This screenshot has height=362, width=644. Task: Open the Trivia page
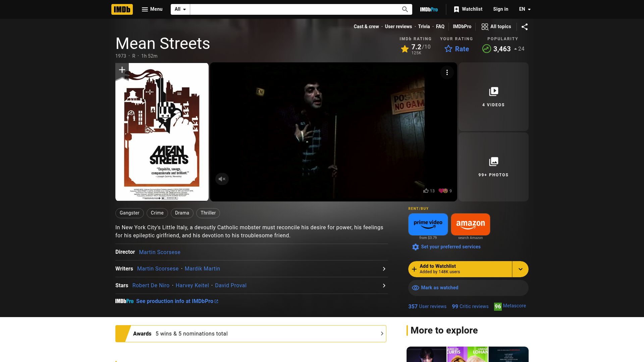(x=424, y=26)
